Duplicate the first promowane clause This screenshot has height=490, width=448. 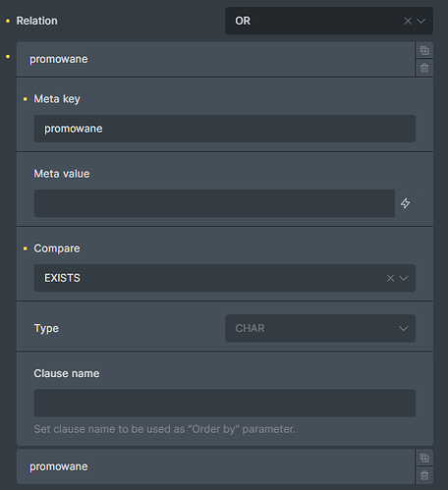(424, 50)
